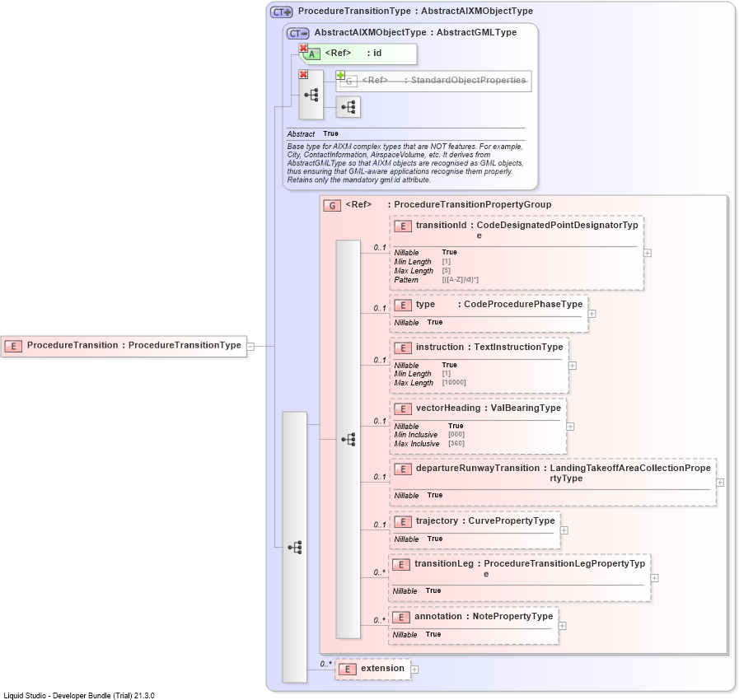Click the red X marker on the AbstractAIXMObjectType sequence
Viewport: 739px width, 700px height.
click(x=303, y=74)
